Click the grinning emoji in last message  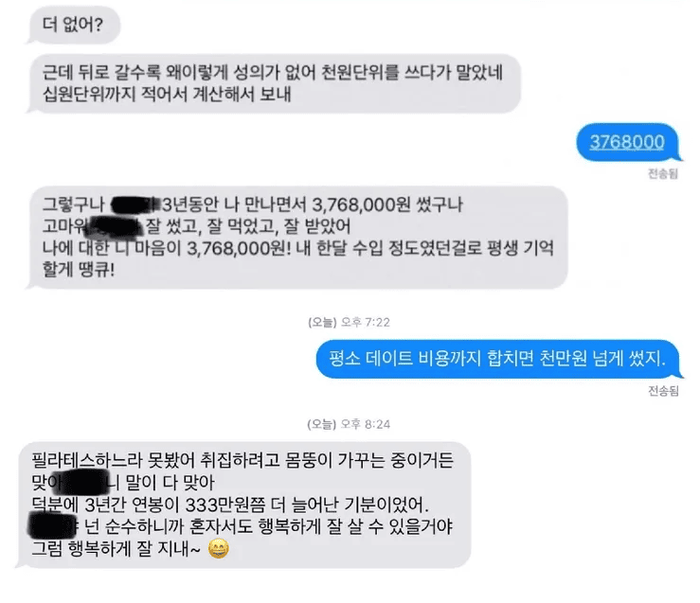coord(218,549)
